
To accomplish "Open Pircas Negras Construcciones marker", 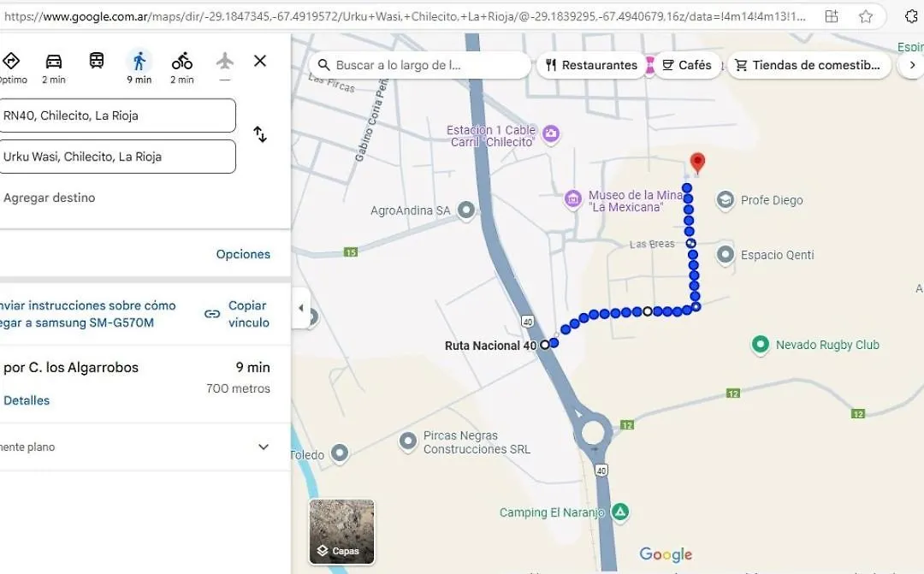I will click(x=408, y=441).
